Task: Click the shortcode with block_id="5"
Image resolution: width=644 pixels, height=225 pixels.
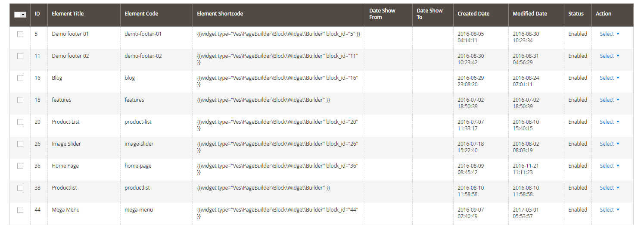Action: tap(278, 34)
